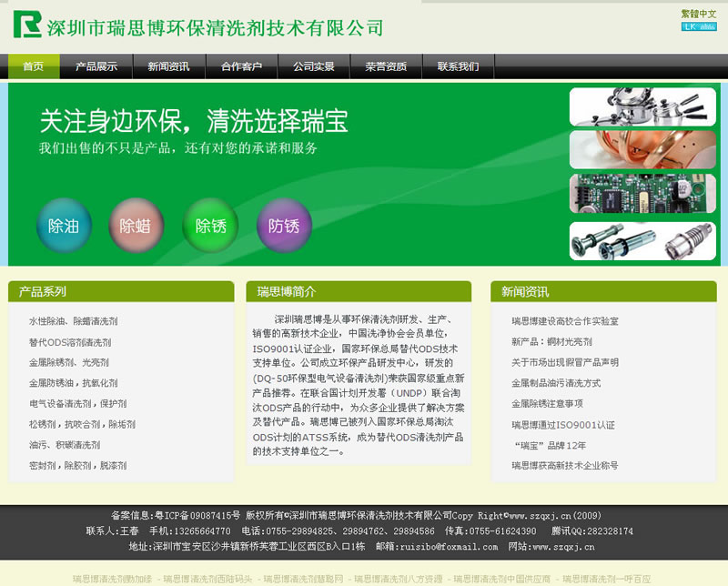728x586 pixels.
Task: Read news 金属除锈注意事项
Action: coord(548,403)
